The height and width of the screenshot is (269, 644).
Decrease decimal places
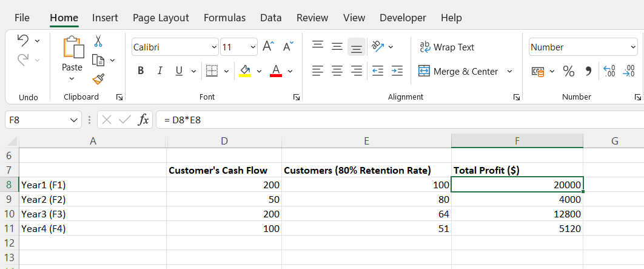(629, 71)
